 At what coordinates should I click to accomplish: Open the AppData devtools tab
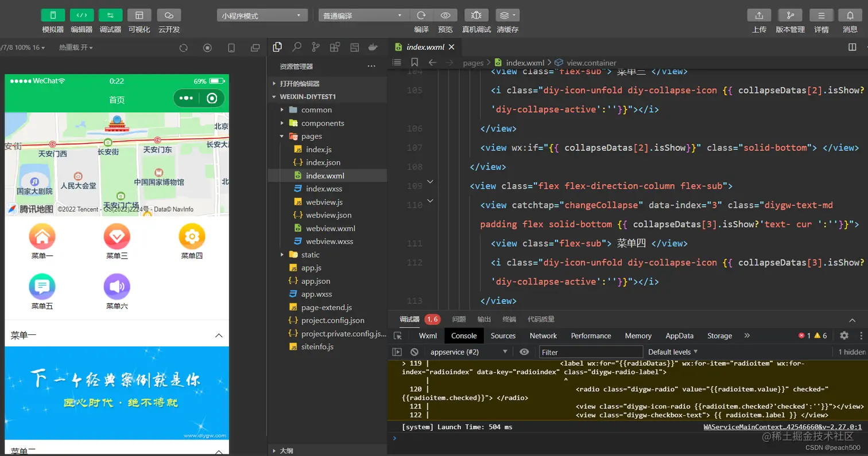679,336
